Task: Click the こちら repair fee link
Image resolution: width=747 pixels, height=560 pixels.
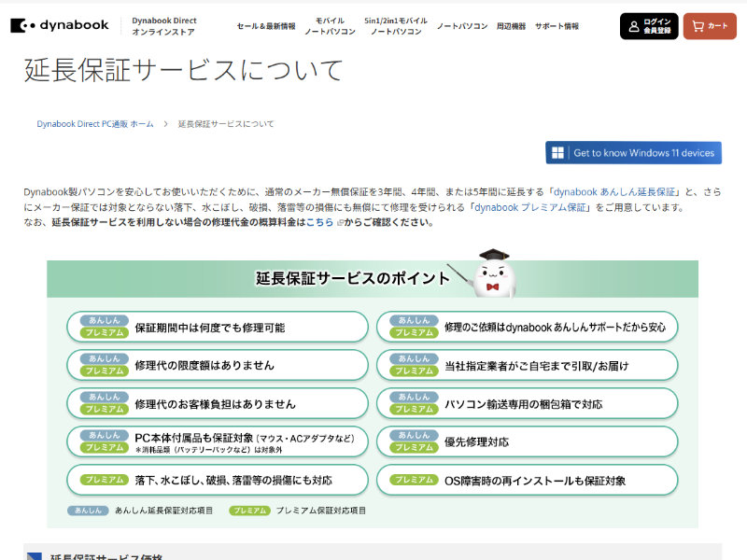Action: click(x=319, y=223)
